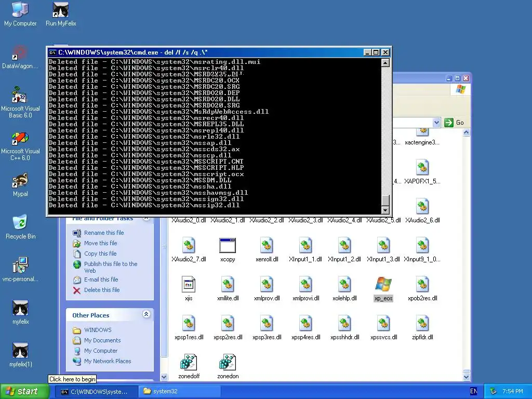
Task: Select vnc-personal installer desktop icon
Action: (20, 270)
